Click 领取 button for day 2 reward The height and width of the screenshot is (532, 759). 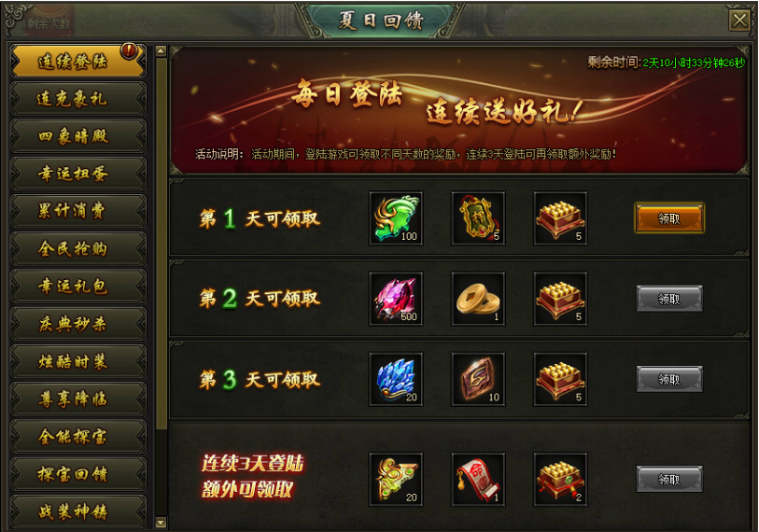pyautogui.click(x=669, y=299)
